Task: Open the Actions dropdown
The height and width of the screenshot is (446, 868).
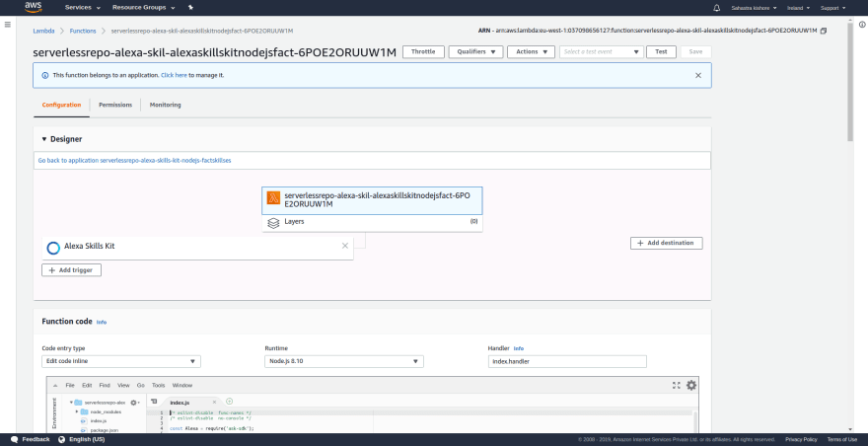Action: [531, 51]
